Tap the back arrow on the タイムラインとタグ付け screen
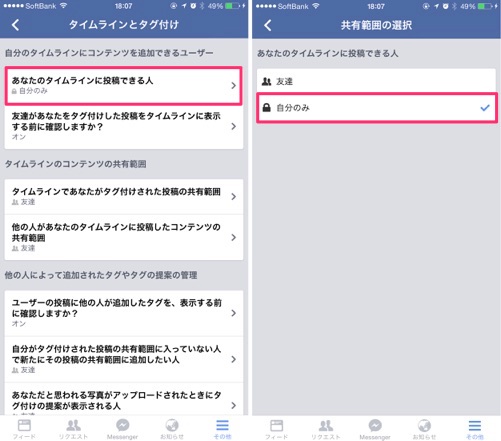This screenshot has height=441, width=501. (x=15, y=25)
